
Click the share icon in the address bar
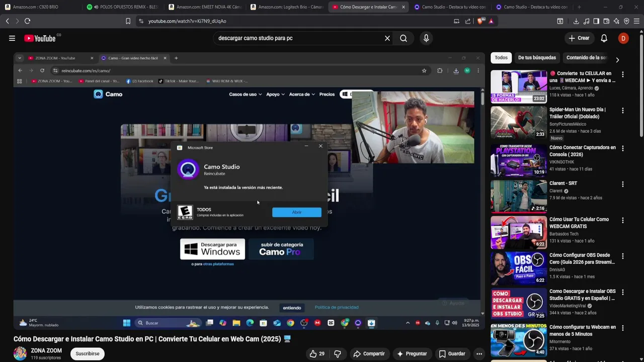(468, 21)
